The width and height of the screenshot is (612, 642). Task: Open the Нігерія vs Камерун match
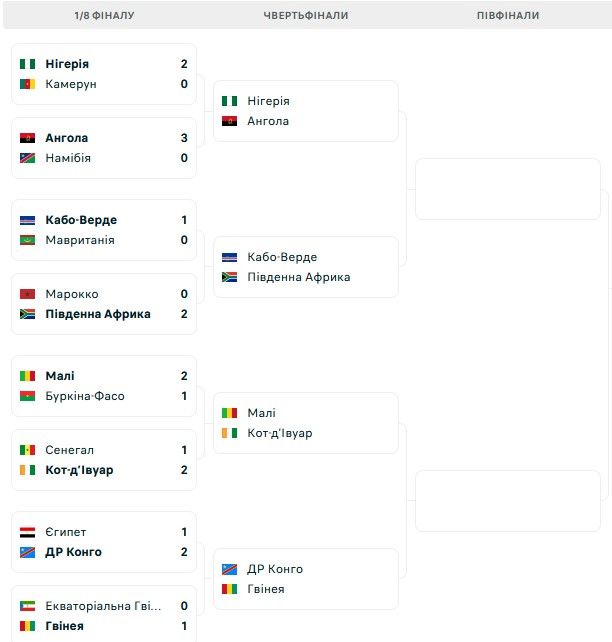click(104, 74)
